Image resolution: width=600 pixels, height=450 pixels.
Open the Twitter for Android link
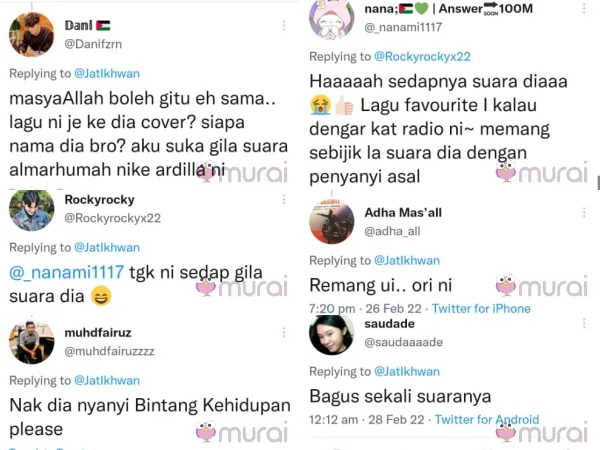coord(487,419)
